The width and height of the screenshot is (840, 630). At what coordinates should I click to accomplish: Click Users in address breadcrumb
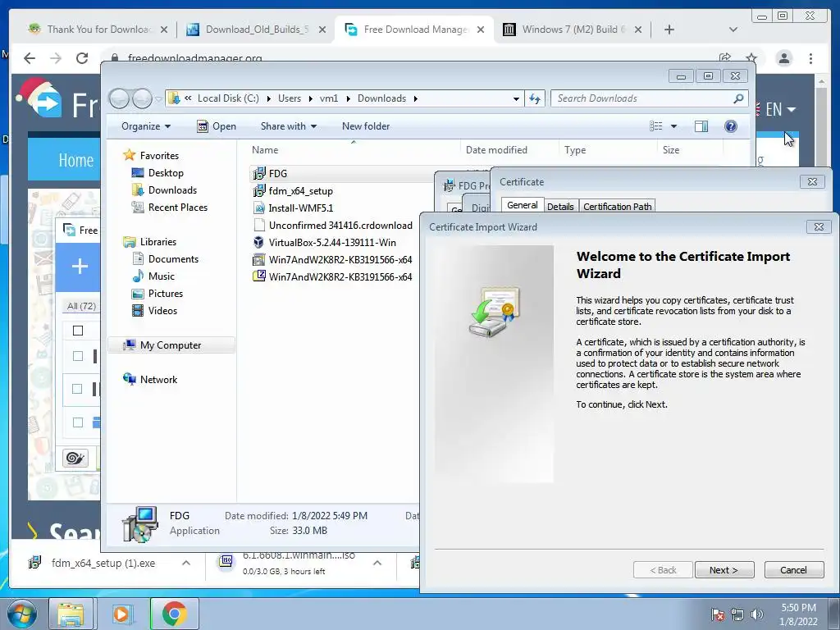coord(290,98)
